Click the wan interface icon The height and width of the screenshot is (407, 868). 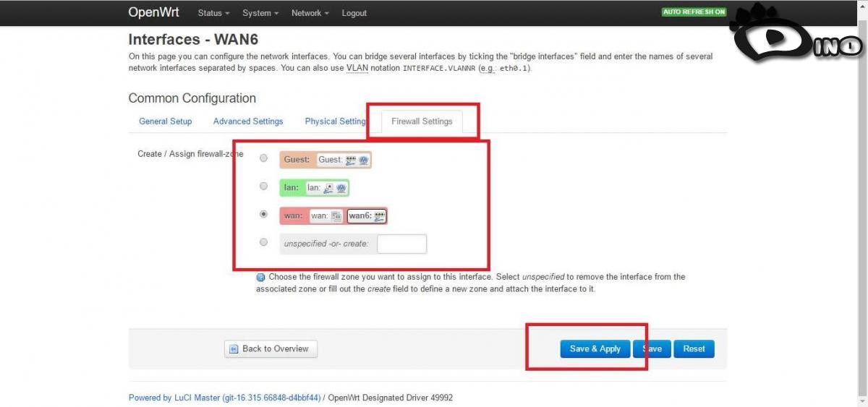336,215
